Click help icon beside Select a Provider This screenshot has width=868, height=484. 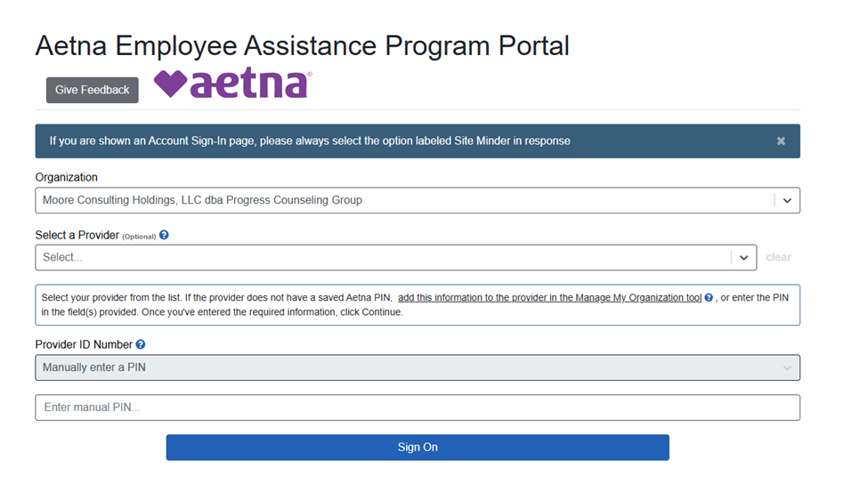tap(164, 236)
